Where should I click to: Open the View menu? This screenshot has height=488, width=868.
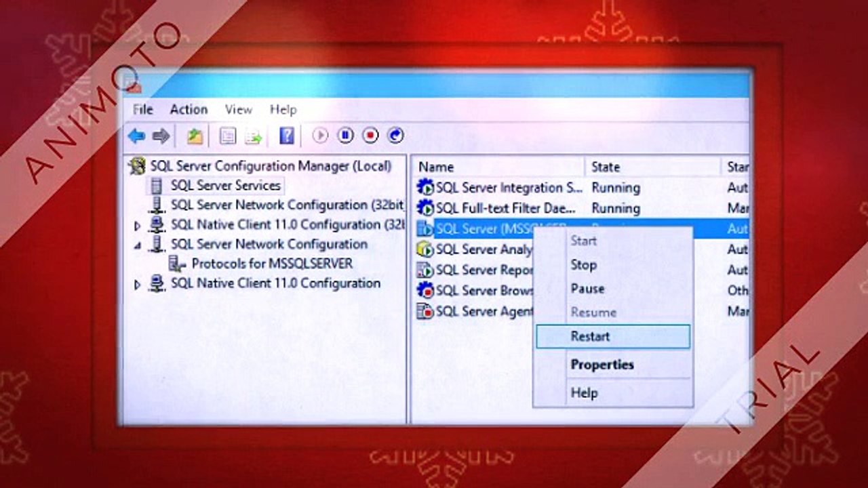point(239,109)
